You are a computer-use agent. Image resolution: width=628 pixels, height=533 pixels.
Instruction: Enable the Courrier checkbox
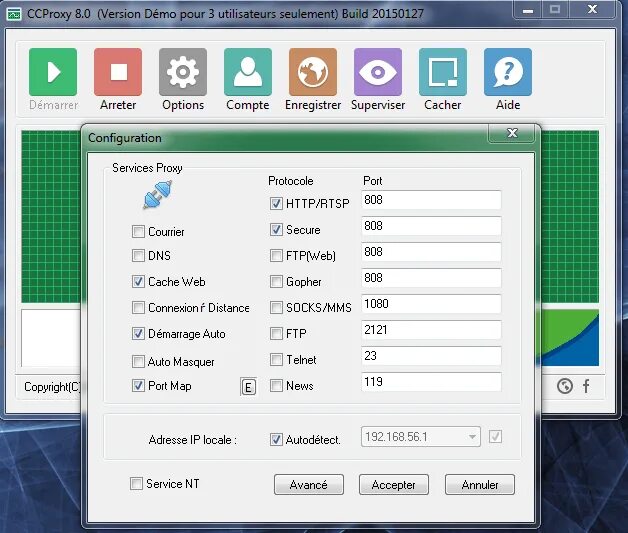point(138,231)
